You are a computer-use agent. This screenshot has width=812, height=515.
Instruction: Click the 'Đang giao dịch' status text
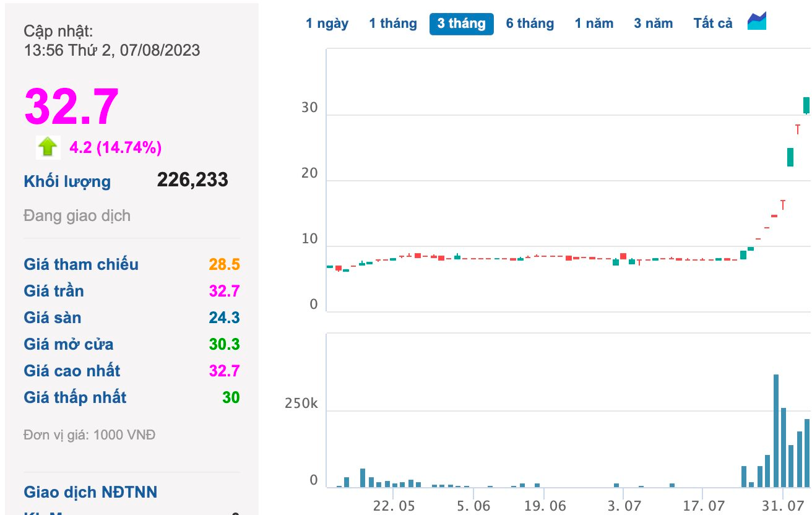[77, 216]
